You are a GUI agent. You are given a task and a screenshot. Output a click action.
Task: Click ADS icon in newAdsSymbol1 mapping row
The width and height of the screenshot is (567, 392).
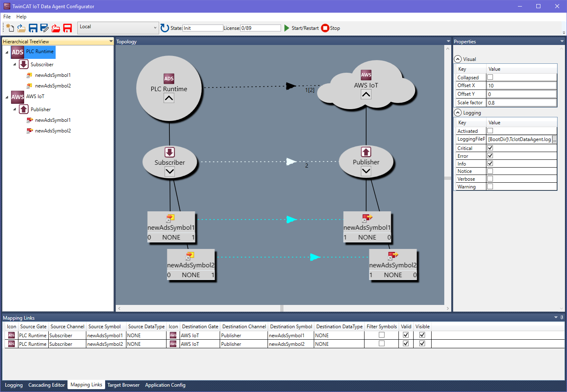click(11, 335)
